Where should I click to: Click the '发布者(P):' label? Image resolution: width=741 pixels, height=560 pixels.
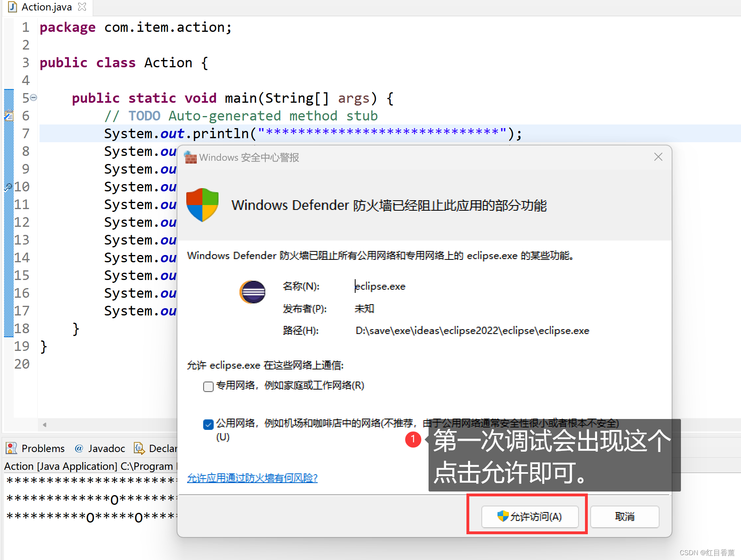(x=305, y=309)
